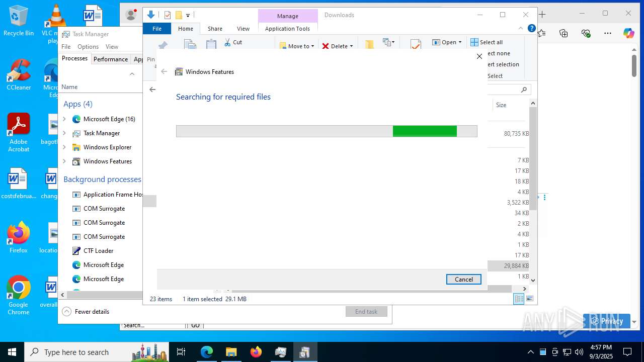Open the Windows Start menu

point(12,352)
